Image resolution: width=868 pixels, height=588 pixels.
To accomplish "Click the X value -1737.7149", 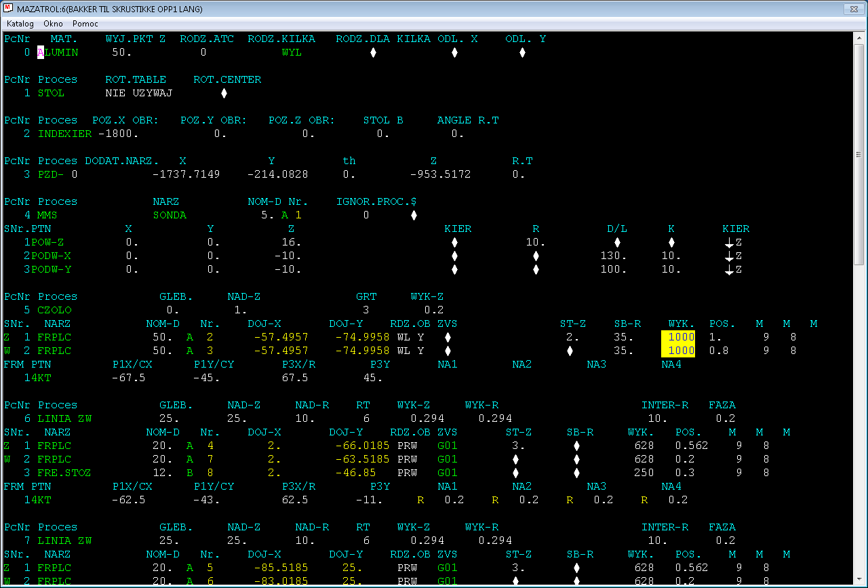I will (x=186, y=174).
